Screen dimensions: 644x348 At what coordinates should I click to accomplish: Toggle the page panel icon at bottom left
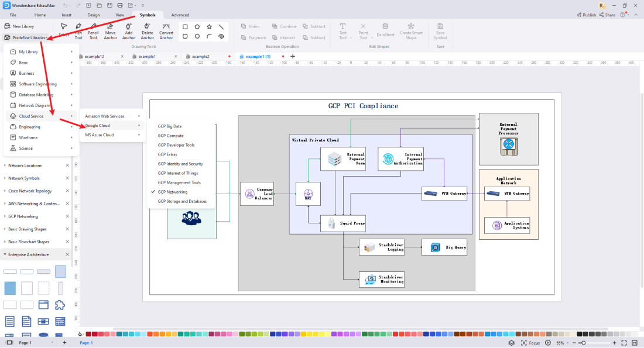pos(9,342)
